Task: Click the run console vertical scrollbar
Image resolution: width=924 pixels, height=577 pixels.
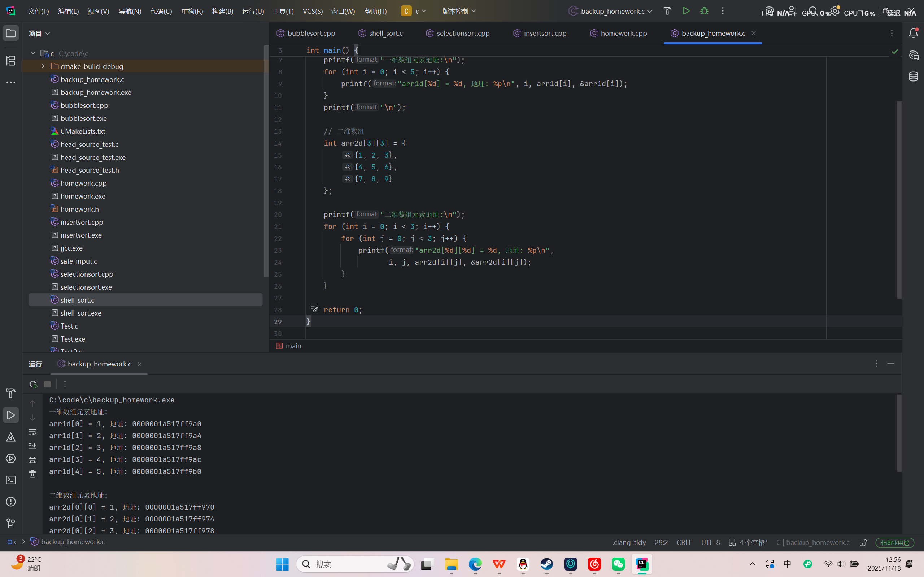Action: pos(899,433)
